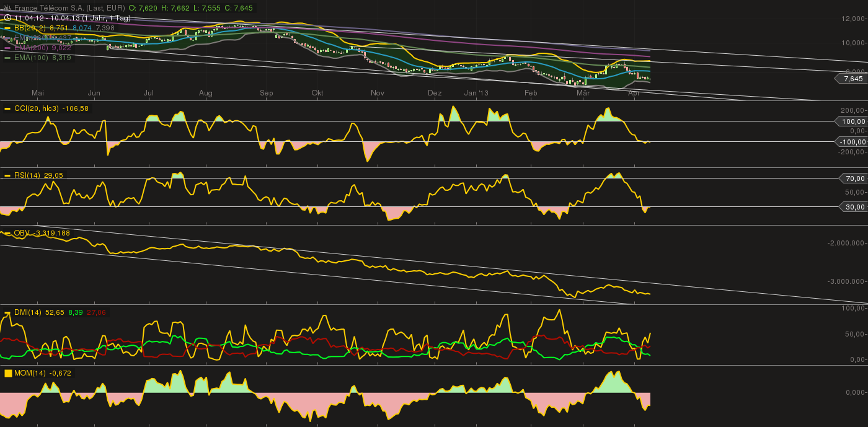Click the Aug label on the time axis

click(x=206, y=93)
